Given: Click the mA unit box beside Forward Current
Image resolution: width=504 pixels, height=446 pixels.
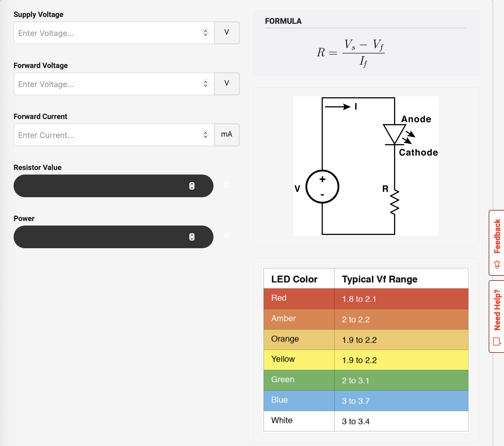Looking at the screenshot, I should point(227,135).
